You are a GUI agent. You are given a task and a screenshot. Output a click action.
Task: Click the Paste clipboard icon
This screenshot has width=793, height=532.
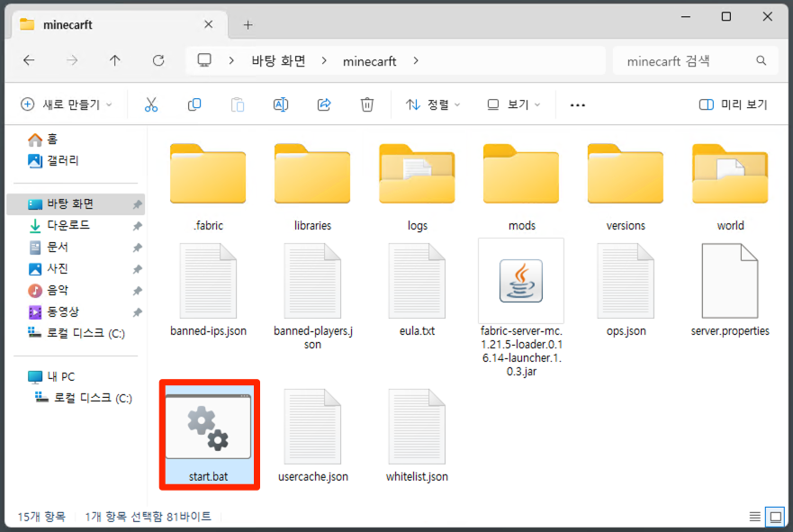(x=238, y=104)
